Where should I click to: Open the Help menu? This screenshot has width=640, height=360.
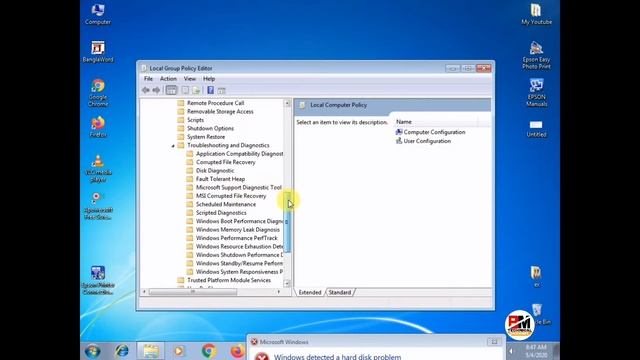click(209, 79)
